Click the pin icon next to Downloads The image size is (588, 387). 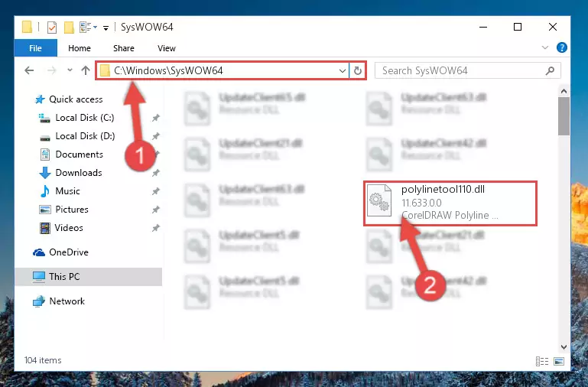tap(156, 174)
